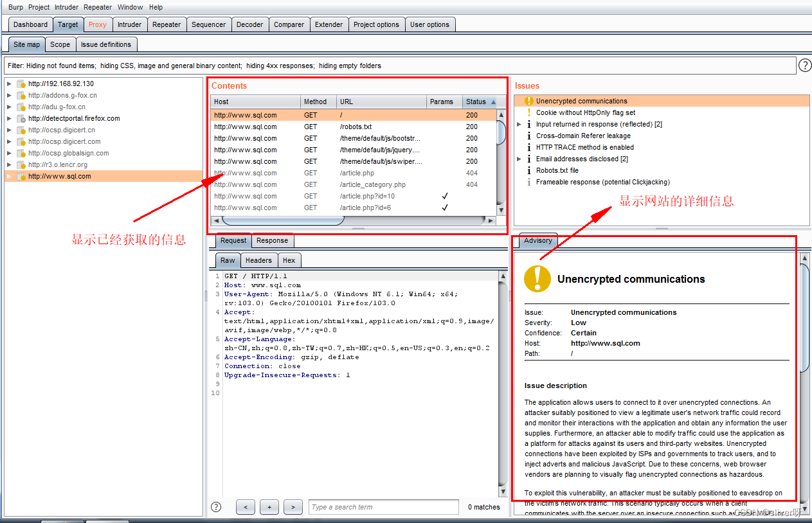Click the info icon of HTTP TRACE method
This screenshot has height=523, width=812.
point(529,147)
